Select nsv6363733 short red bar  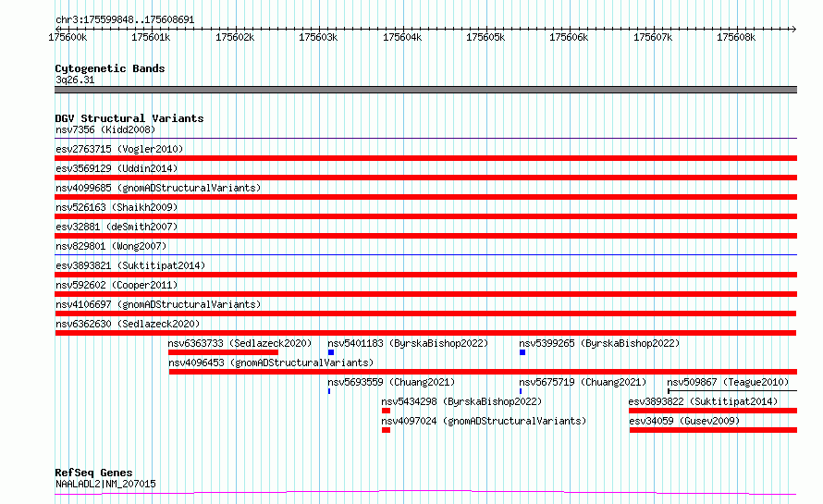point(223,352)
